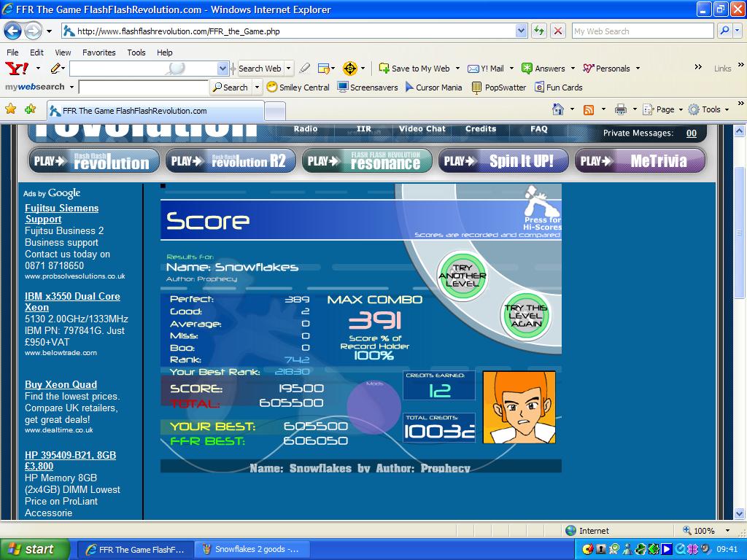Click PopSwatter toolbar item
The height and width of the screenshot is (560, 747).
[499, 87]
